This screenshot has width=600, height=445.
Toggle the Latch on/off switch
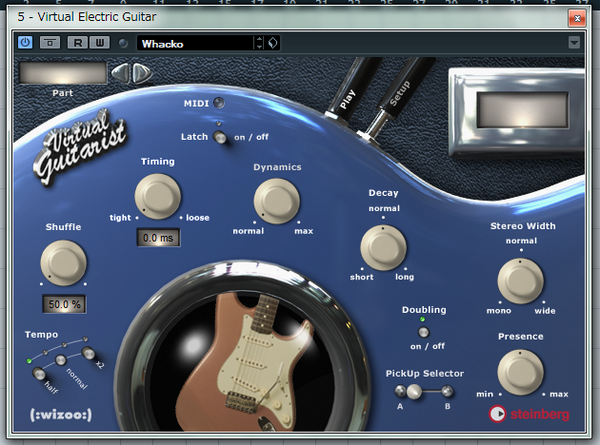point(220,137)
